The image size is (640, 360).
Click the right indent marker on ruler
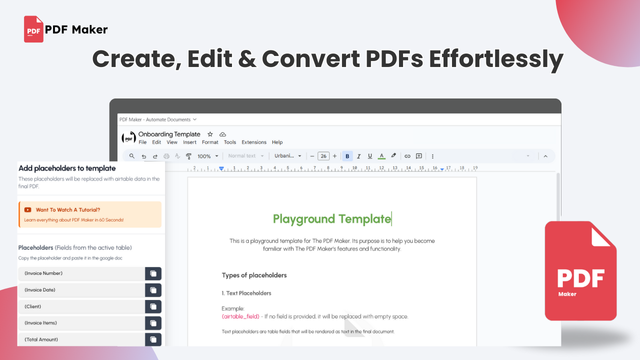pyautogui.click(x=442, y=169)
